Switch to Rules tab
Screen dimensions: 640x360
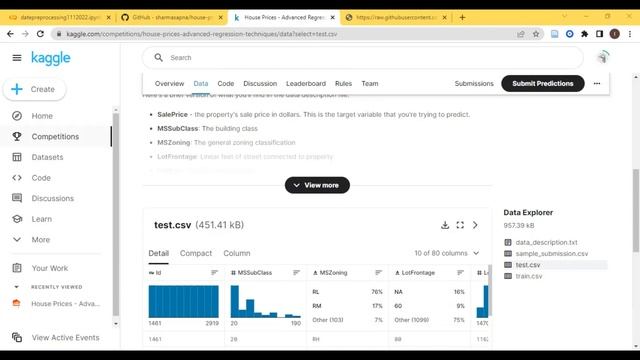click(x=343, y=83)
